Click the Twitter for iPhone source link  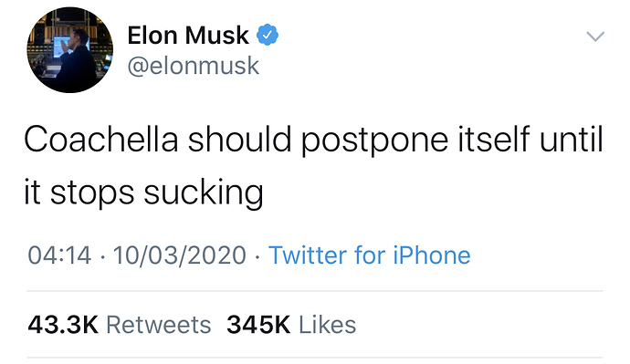coord(369,255)
